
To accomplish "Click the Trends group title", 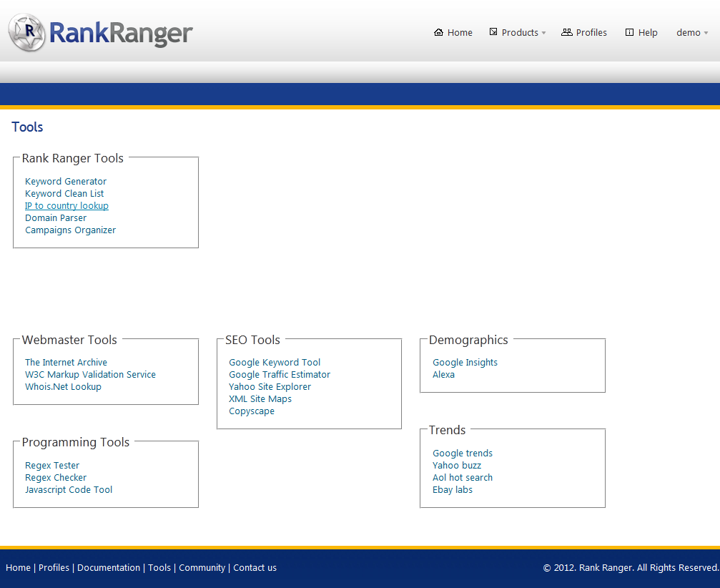I will tap(447, 430).
